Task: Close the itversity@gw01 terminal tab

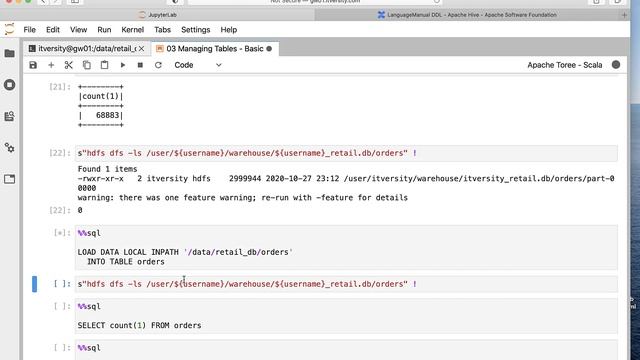Action: click(141, 49)
